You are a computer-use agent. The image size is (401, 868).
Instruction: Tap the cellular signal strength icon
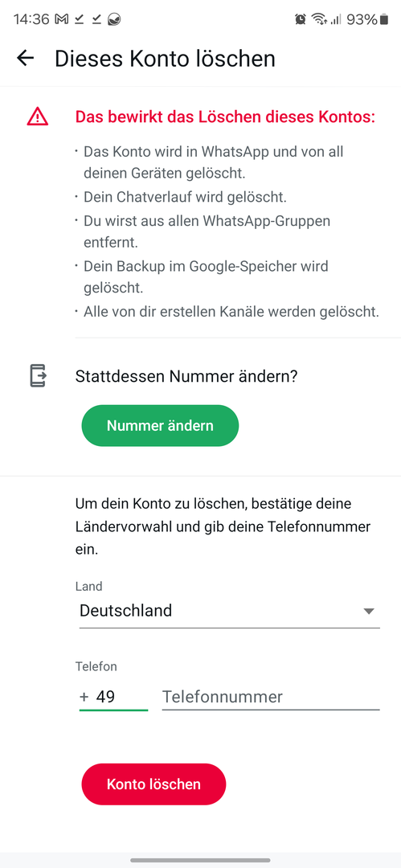tap(335, 20)
